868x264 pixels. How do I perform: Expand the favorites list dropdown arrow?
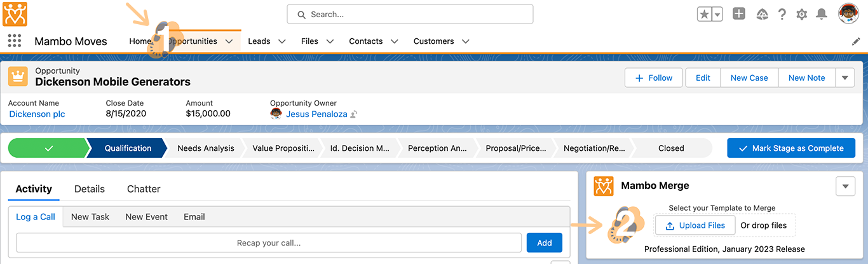717,14
